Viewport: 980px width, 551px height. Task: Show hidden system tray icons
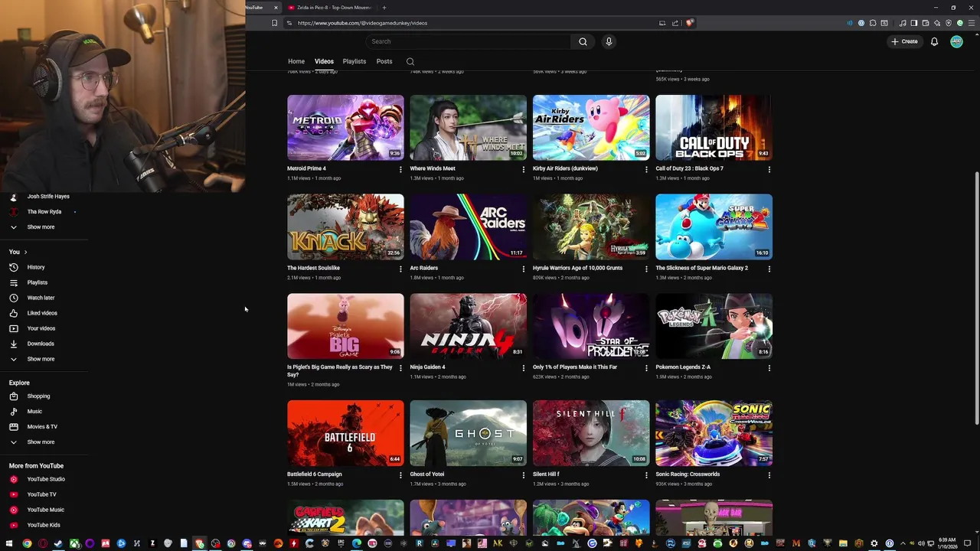tap(903, 543)
